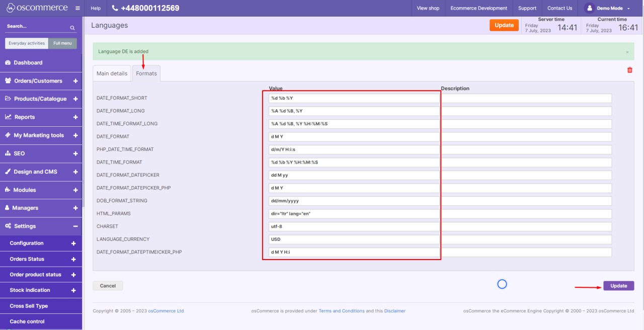Click the phone icon in header
The height and width of the screenshot is (330, 644).
pos(115,8)
